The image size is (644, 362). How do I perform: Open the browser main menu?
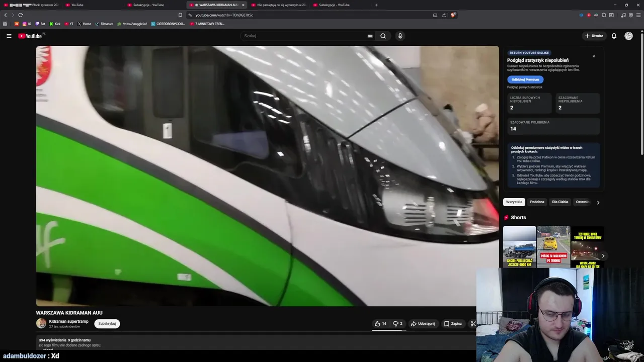638,15
